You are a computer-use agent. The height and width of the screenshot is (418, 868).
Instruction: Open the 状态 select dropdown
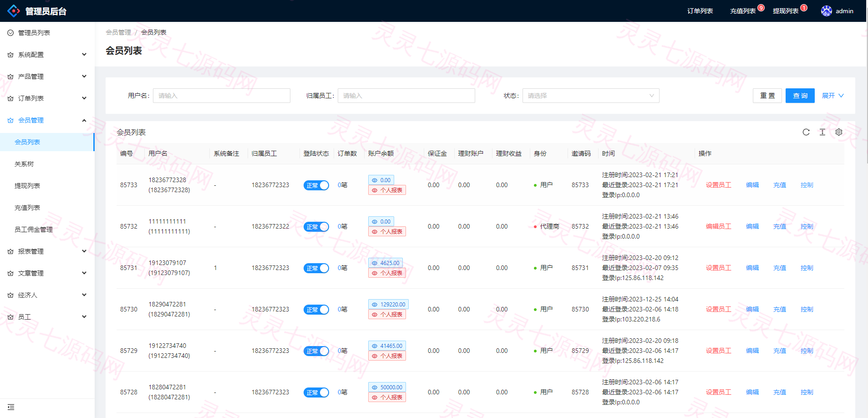click(x=591, y=96)
